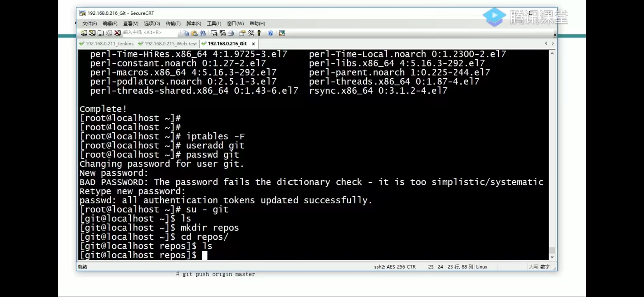This screenshot has width=644, height=297.
Task: Click the tab strip right arrow
Action: pos(553,43)
